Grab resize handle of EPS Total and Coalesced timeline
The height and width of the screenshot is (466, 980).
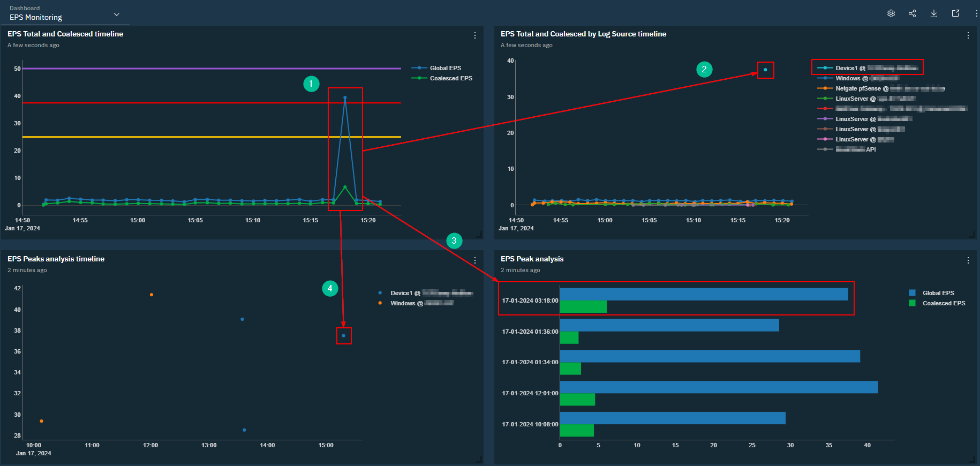[x=479, y=235]
